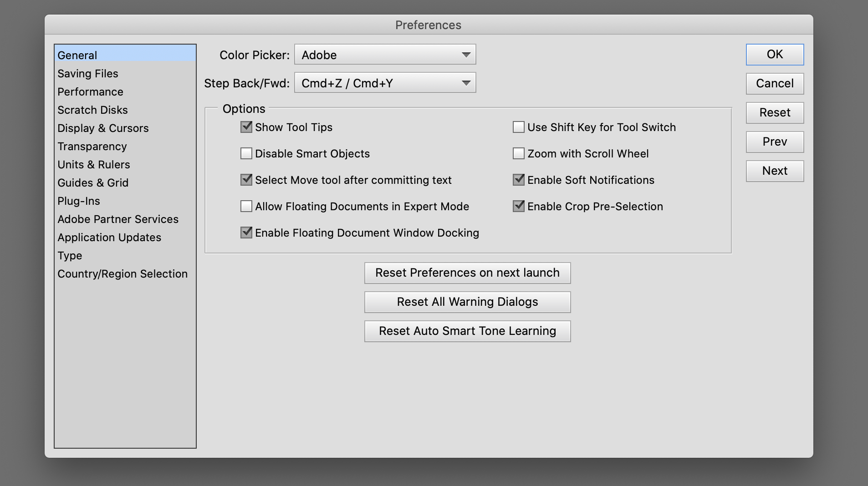Turn on Zoom with Scroll Wheel
The height and width of the screenshot is (486, 868).
tap(518, 153)
